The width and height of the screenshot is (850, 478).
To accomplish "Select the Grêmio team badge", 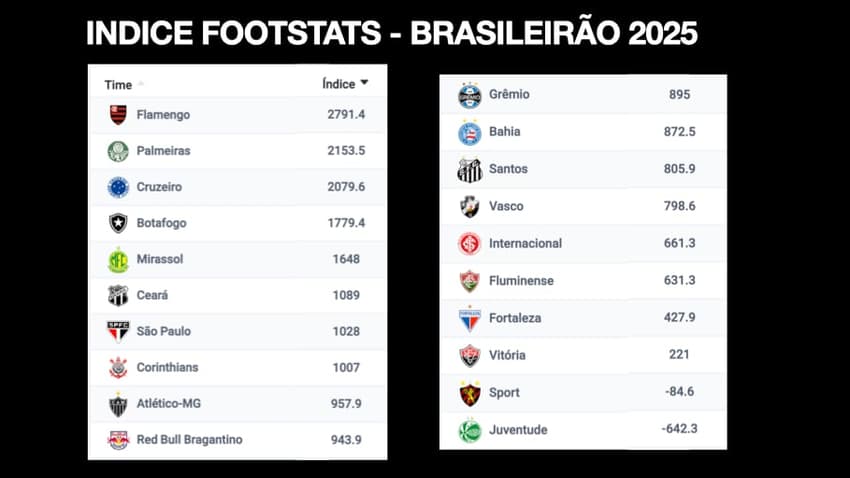I will click(x=469, y=95).
